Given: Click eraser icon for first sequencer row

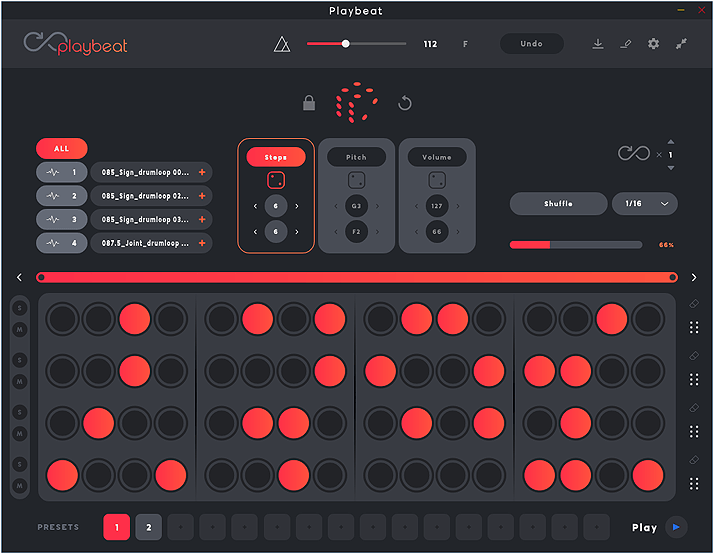Looking at the screenshot, I should click(x=694, y=303).
